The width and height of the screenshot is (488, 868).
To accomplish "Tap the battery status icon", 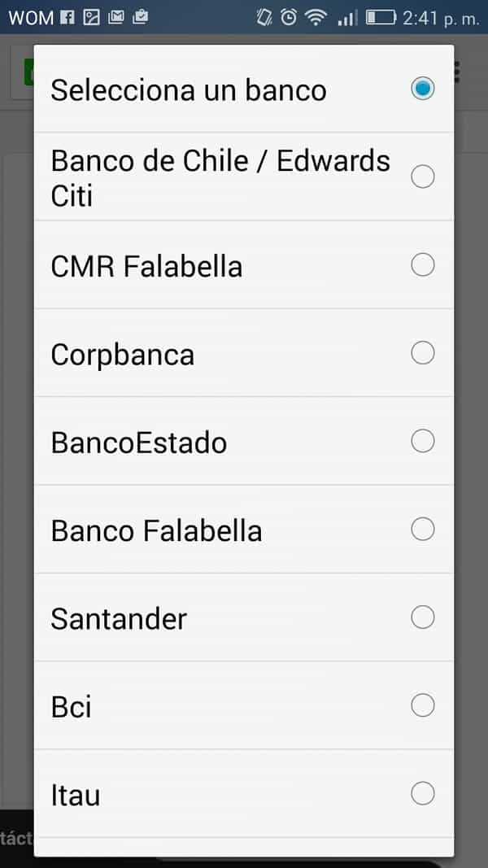I will coord(381,17).
